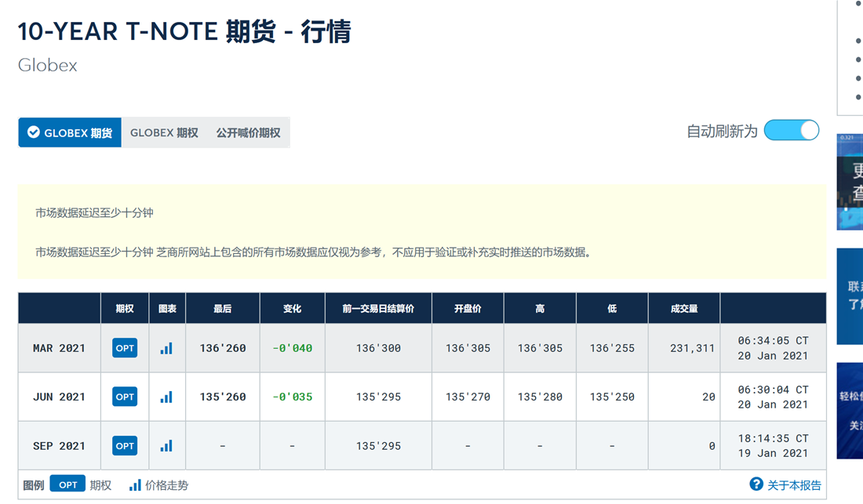The image size is (863, 504).
Task: Click the 最后 column header
Action: point(222,309)
